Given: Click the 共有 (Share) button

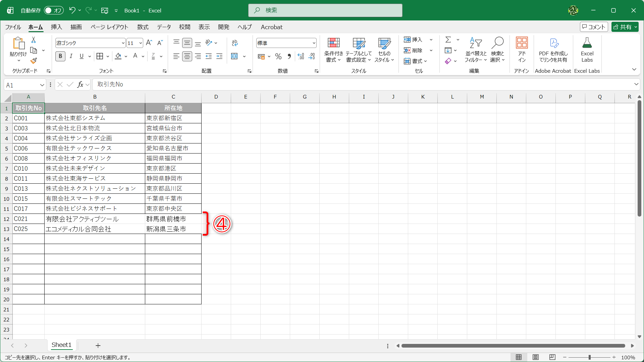Looking at the screenshot, I should 625,27.
